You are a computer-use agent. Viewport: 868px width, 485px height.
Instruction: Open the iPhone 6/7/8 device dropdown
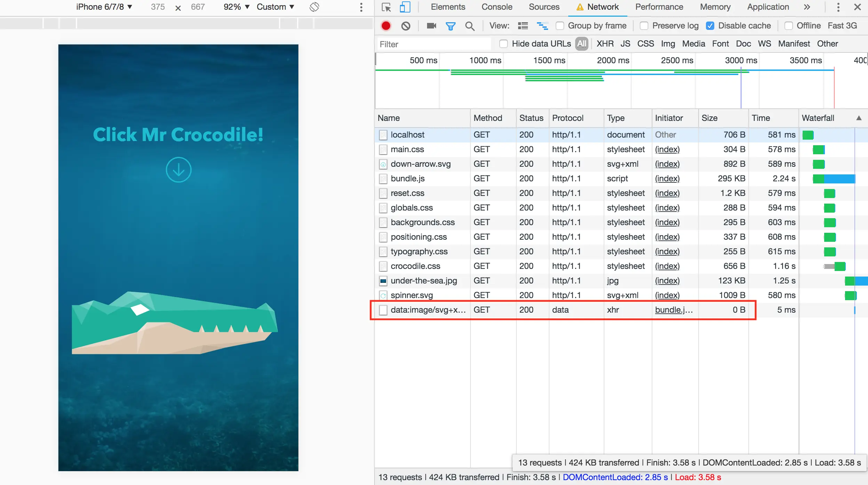point(104,7)
